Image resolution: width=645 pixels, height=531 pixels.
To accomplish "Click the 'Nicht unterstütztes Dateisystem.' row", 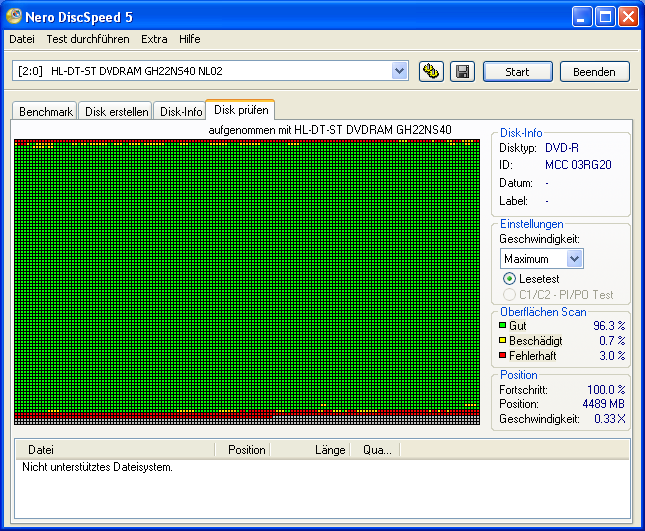I will click(x=97, y=467).
